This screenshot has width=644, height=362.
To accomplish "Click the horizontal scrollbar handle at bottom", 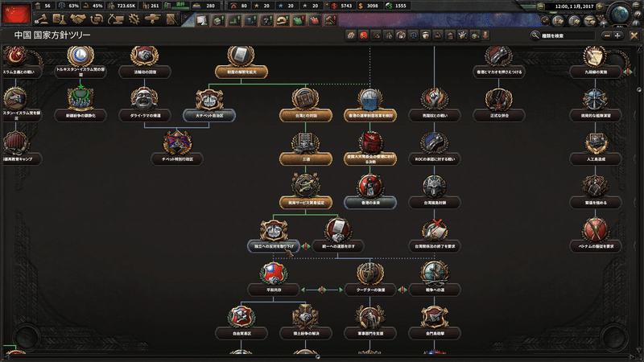I will (317, 356).
